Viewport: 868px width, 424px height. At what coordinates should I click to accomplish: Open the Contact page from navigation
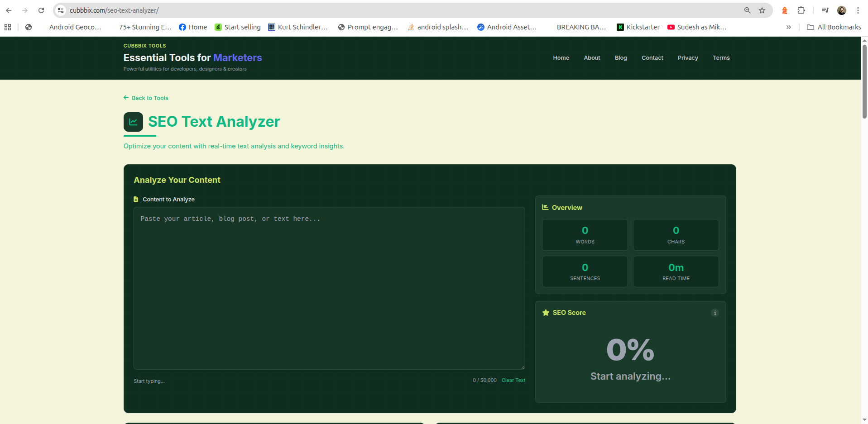[x=652, y=58]
